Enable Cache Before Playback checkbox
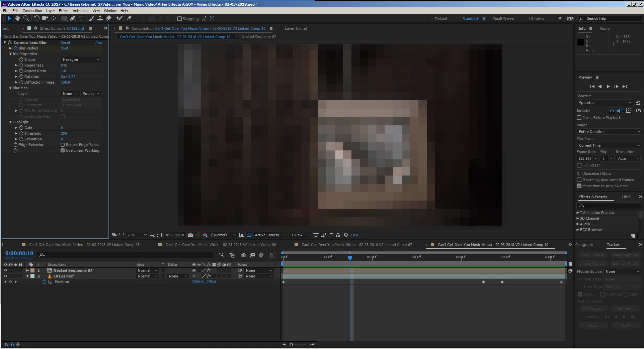Viewport: 644px width, 349px height. pyautogui.click(x=579, y=118)
